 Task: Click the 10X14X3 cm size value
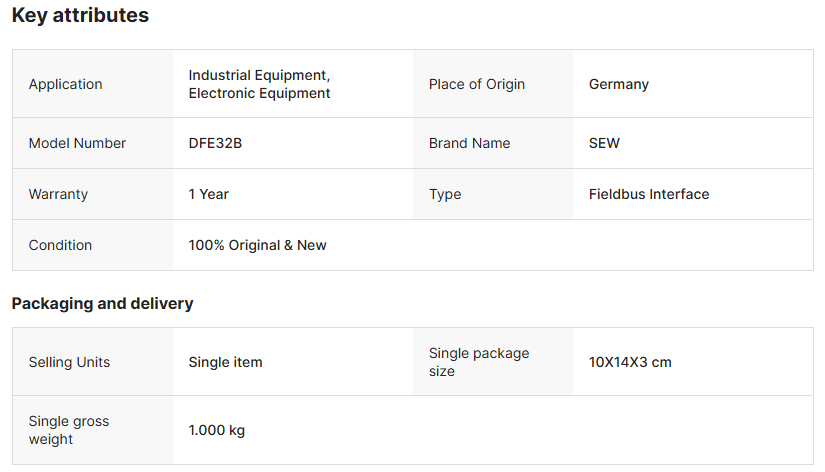(630, 362)
